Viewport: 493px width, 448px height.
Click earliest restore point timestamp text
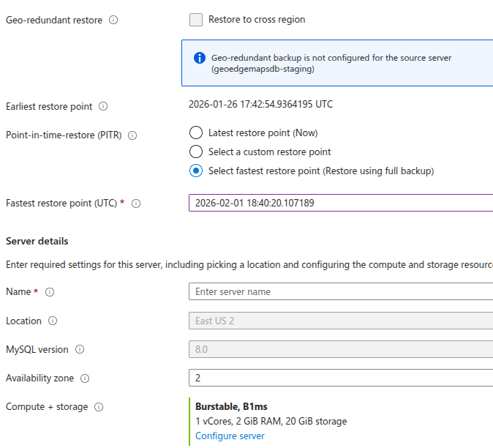[x=260, y=104]
